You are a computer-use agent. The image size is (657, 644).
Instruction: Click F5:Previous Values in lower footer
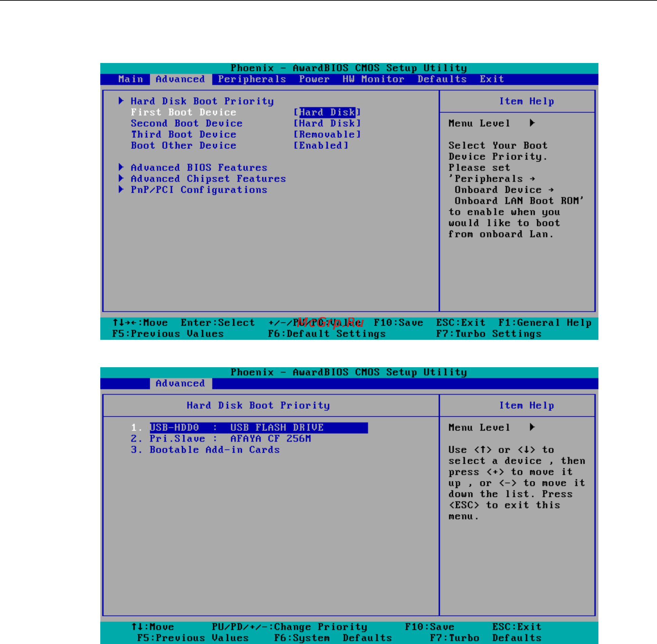click(x=193, y=638)
